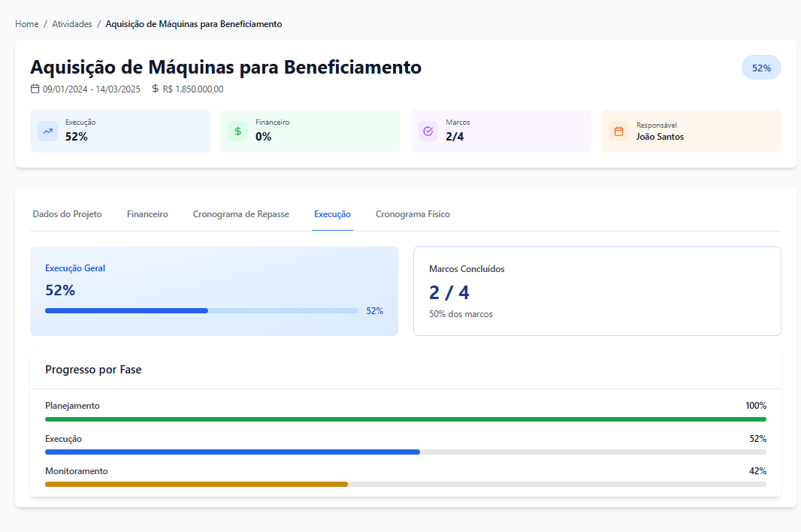
Task: Click the calendar icon beside the project dates
Action: pyautogui.click(x=35, y=89)
